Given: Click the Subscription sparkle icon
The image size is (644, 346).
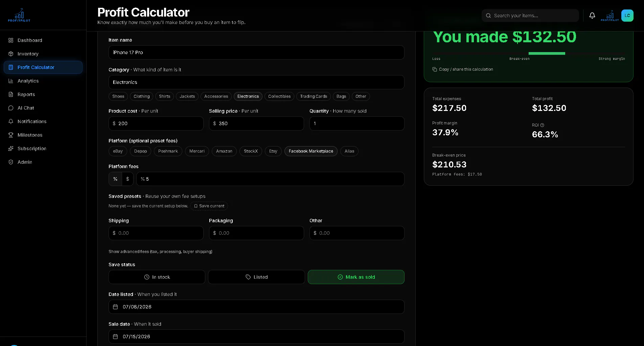Looking at the screenshot, I should pyautogui.click(x=11, y=148).
